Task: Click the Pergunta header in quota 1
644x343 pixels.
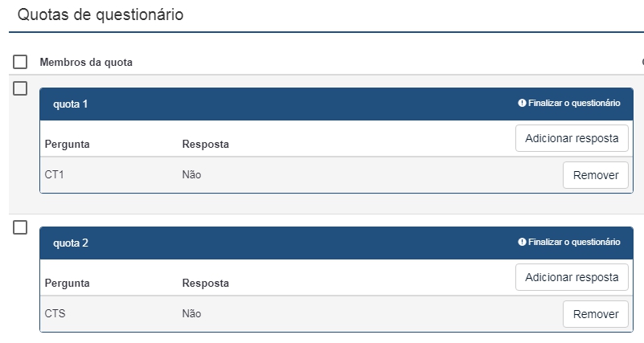Action: (x=67, y=145)
